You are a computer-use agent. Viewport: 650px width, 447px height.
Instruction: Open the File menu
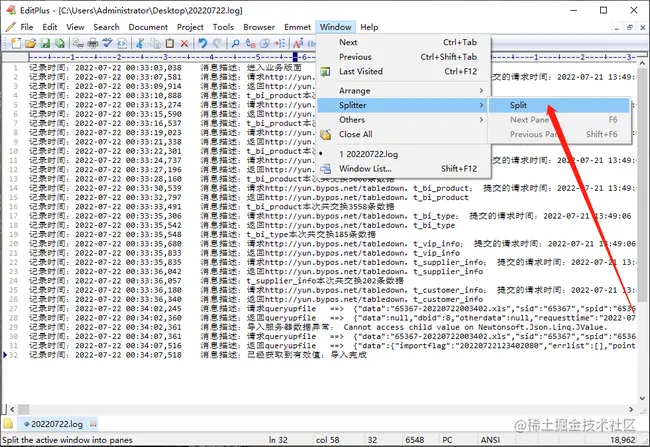(27, 27)
